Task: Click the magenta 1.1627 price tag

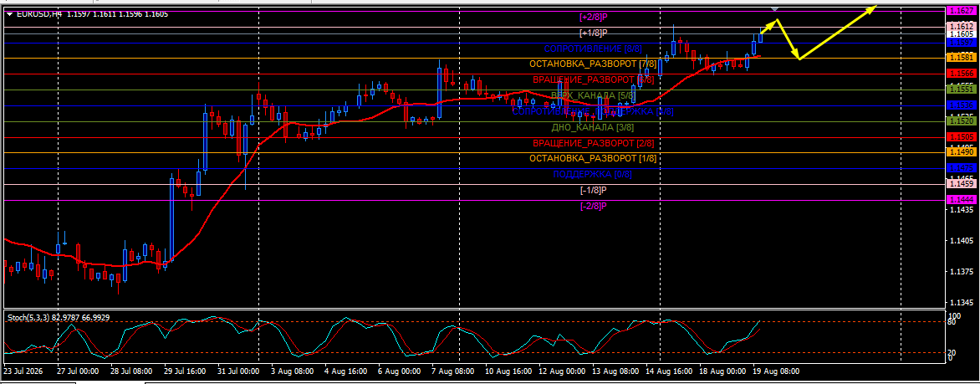Action: 960,11
